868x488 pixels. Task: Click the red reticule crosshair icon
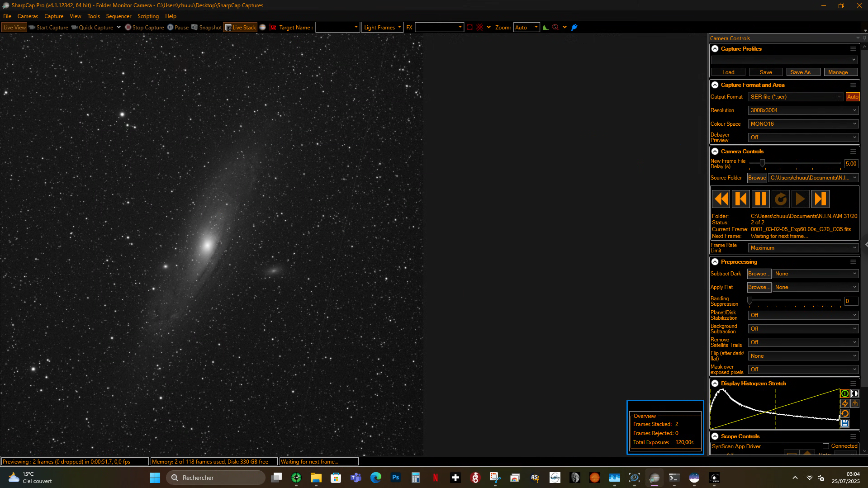click(x=479, y=28)
